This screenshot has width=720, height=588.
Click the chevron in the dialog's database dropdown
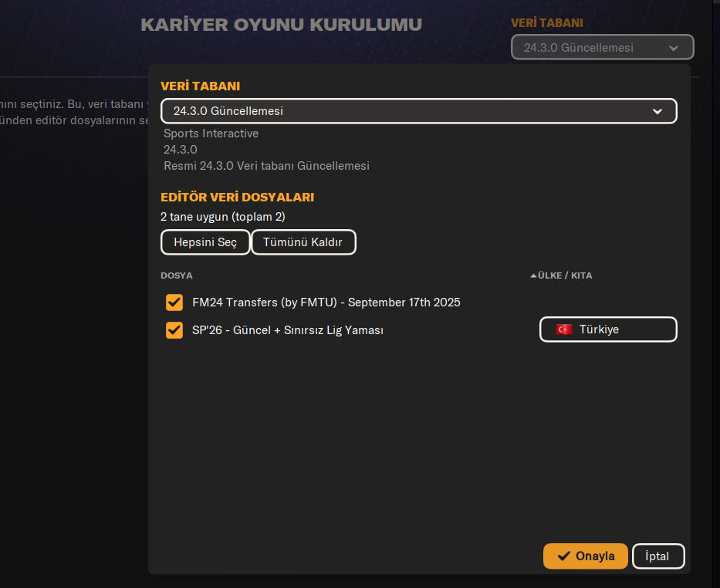tap(657, 111)
